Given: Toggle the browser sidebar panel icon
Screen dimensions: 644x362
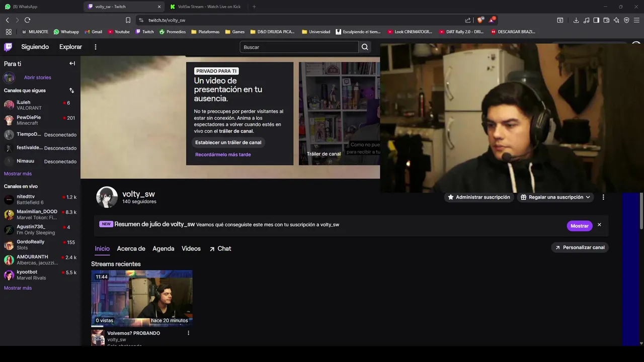Looking at the screenshot, I should (x=596, y=20).
